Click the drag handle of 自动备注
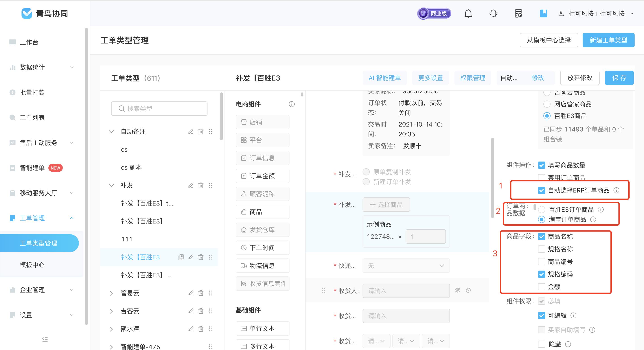Screen dimensions: 644x350 pyautogui.click(x=210, y=131)
